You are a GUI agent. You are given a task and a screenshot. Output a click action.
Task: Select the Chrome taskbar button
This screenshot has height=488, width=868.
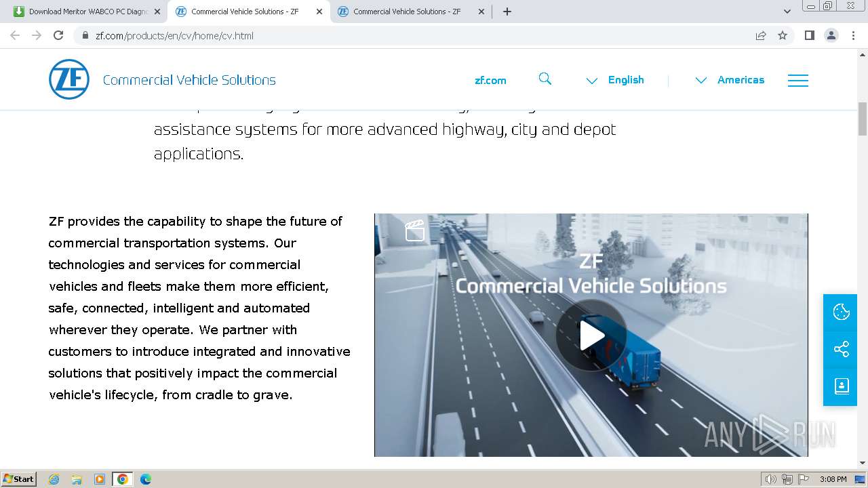(x=123, y=479)
